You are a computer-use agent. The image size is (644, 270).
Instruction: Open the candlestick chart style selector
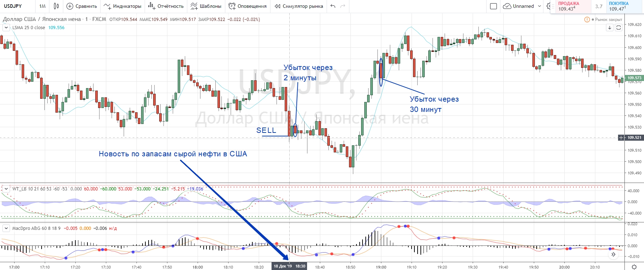coord(56,6)
